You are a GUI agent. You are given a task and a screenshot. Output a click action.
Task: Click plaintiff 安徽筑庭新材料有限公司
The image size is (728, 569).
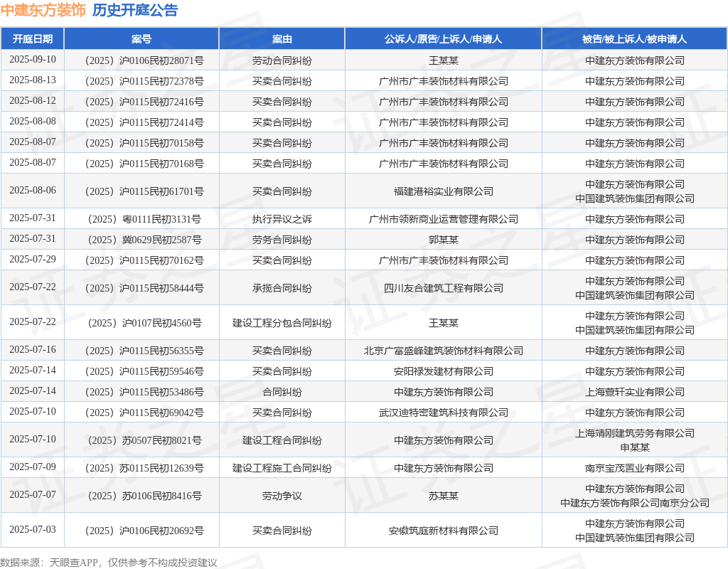444,531
